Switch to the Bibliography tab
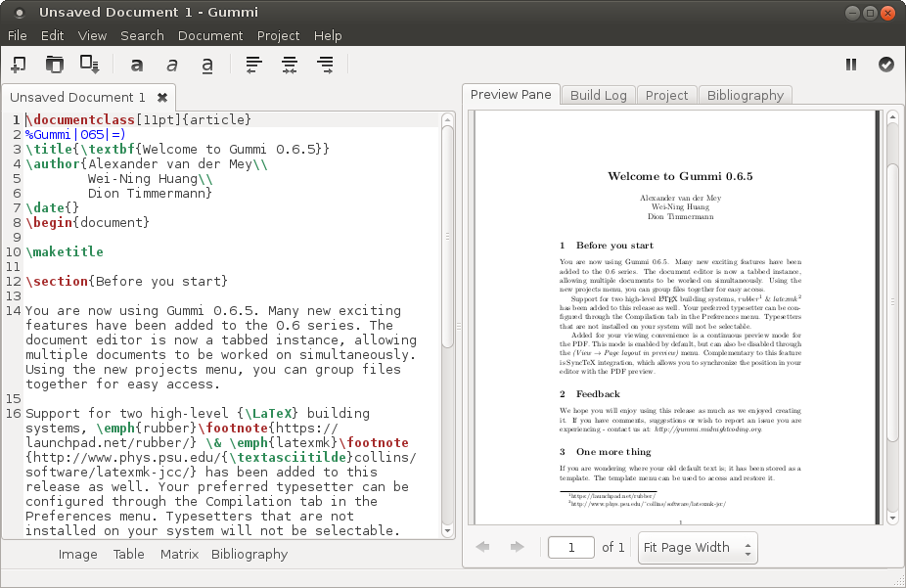 [x=746, y=95]
